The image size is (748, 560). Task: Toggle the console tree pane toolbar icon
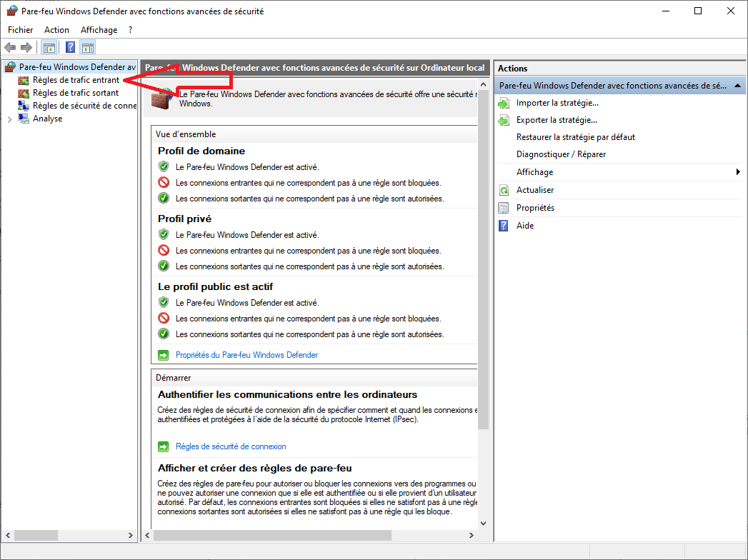pyautogui.click(x=49, y=47)
